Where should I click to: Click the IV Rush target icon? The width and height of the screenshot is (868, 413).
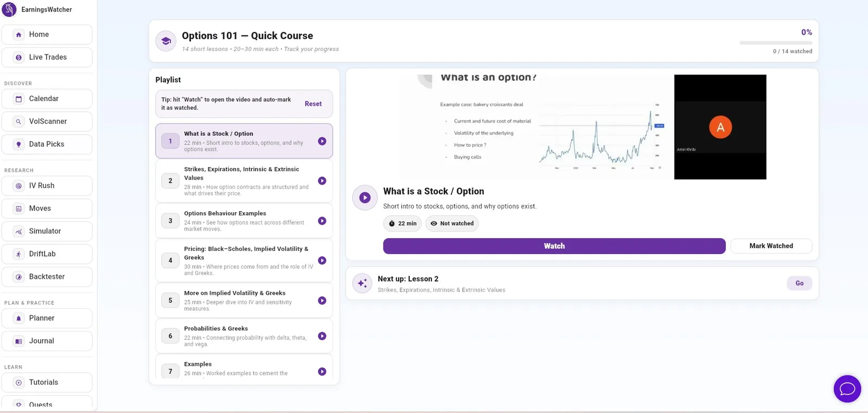point(19,186)
